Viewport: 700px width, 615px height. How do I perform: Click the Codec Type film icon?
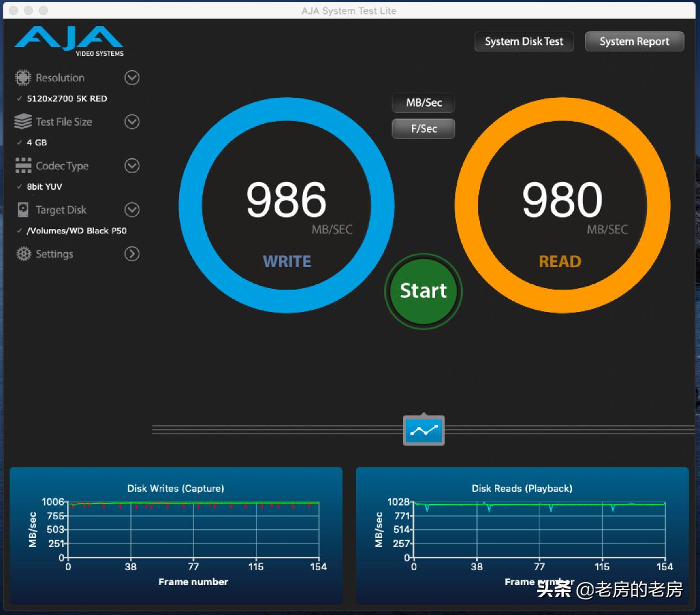pos(23,165)
